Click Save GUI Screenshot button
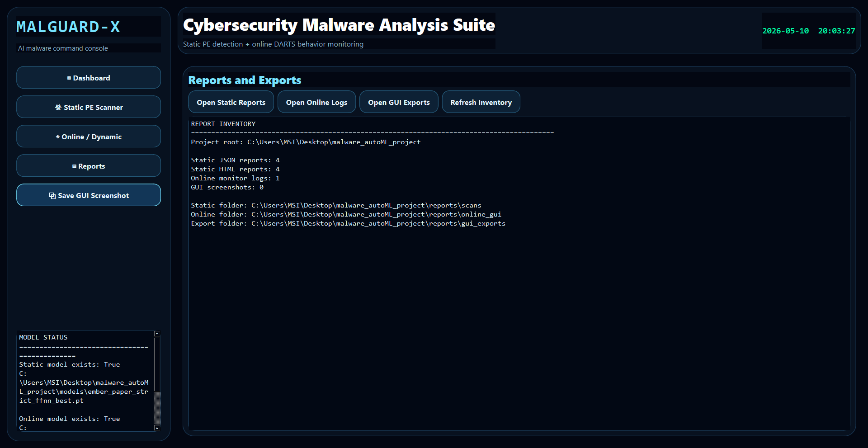Screen dimensions: 868x448 [89, 195]
